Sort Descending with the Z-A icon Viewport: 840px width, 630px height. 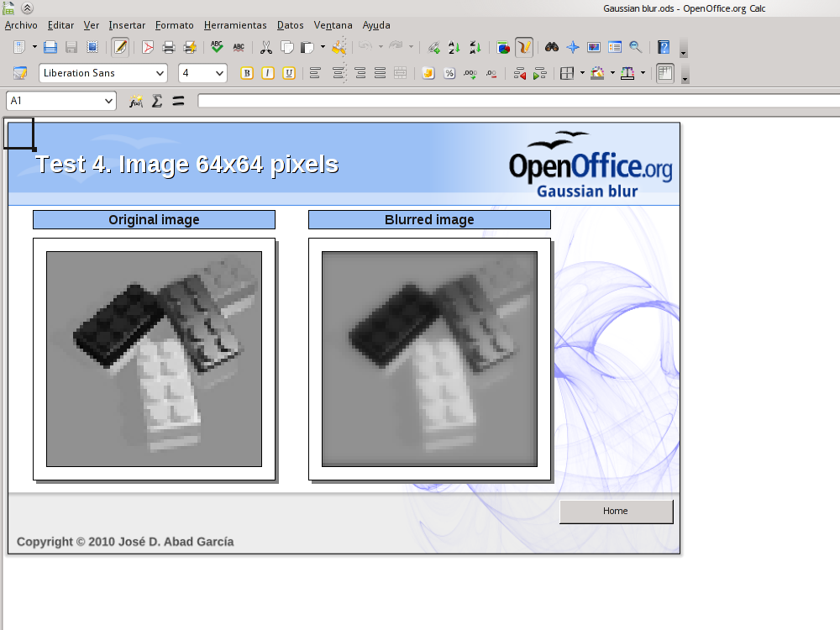tap(475, 47)
